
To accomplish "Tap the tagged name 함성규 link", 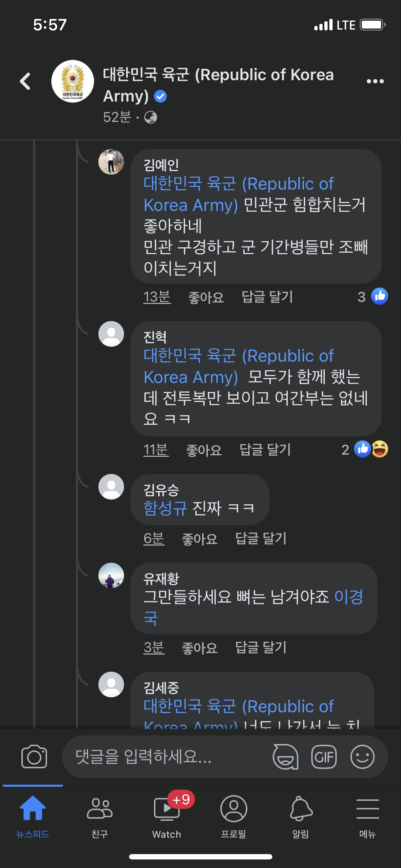I will [165, 508].
